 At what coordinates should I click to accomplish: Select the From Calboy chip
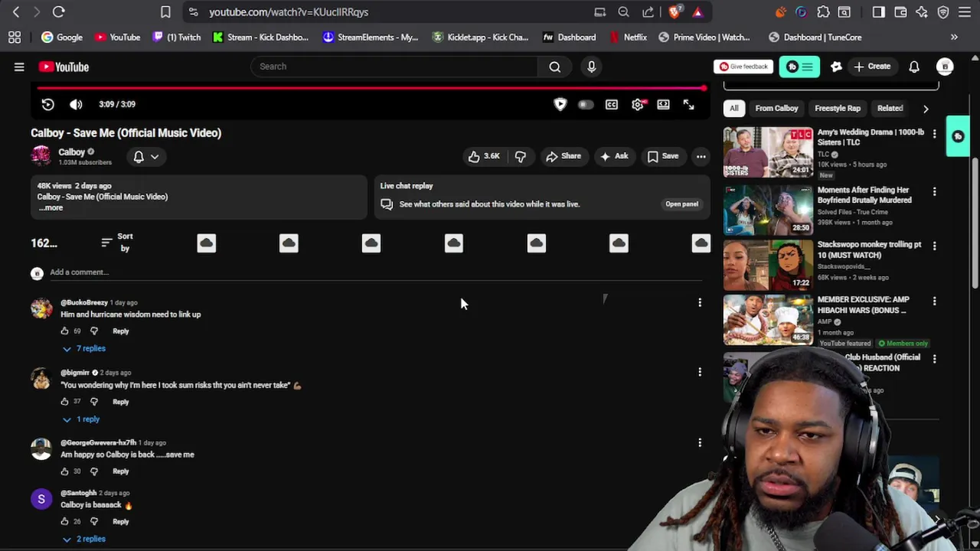coord(776,109)
